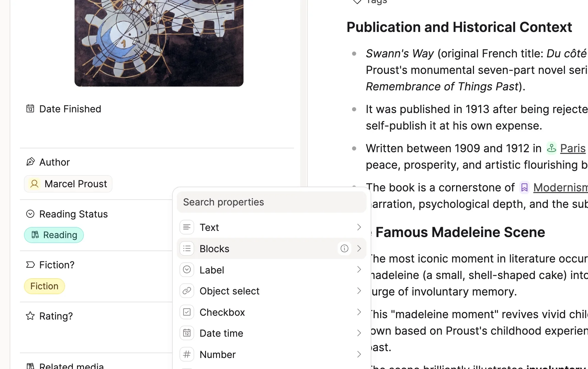This screenshot has height=369, width=588.
Task: Select the Blocks property type
Action: [272, 248]
